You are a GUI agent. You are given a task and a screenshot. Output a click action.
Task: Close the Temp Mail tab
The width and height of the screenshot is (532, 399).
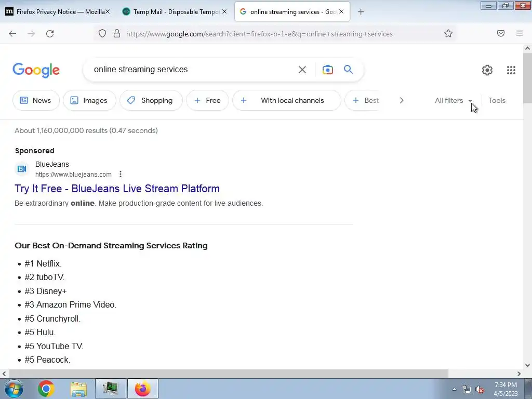[x=224, y=12]
